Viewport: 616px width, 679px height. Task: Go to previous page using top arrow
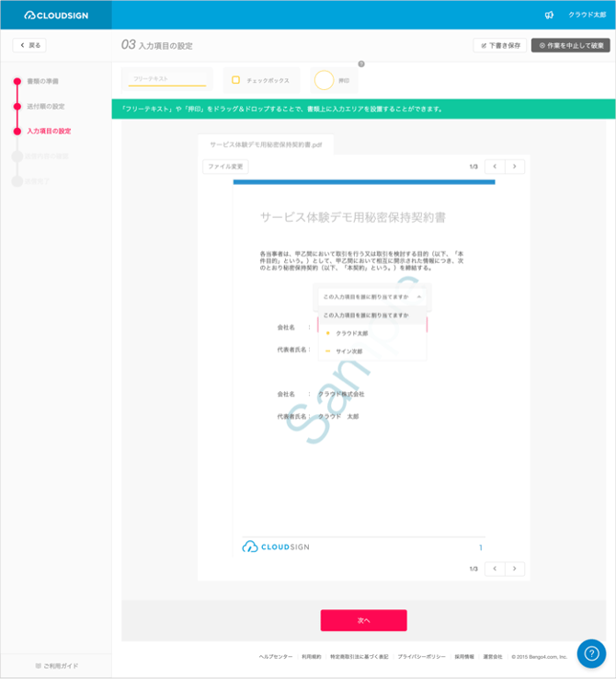(x=495, y=167)
